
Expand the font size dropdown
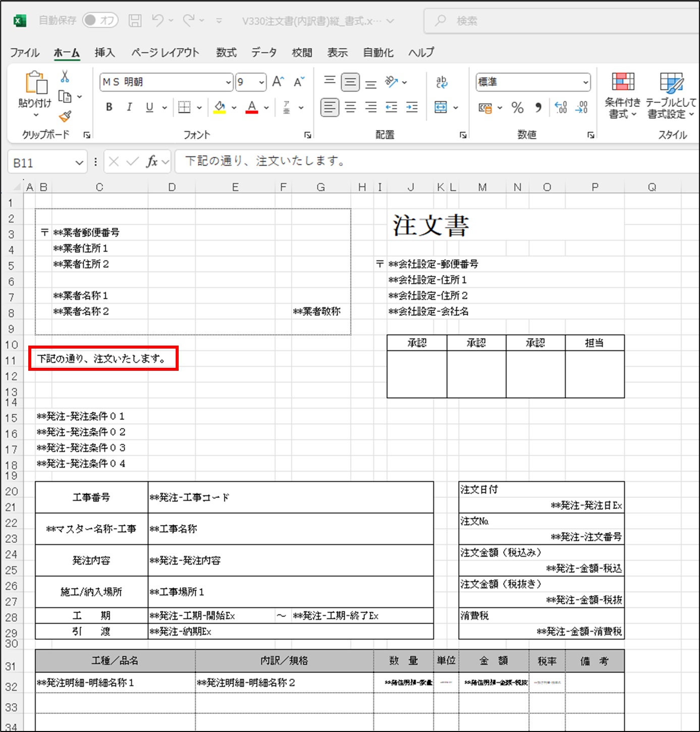261,82
